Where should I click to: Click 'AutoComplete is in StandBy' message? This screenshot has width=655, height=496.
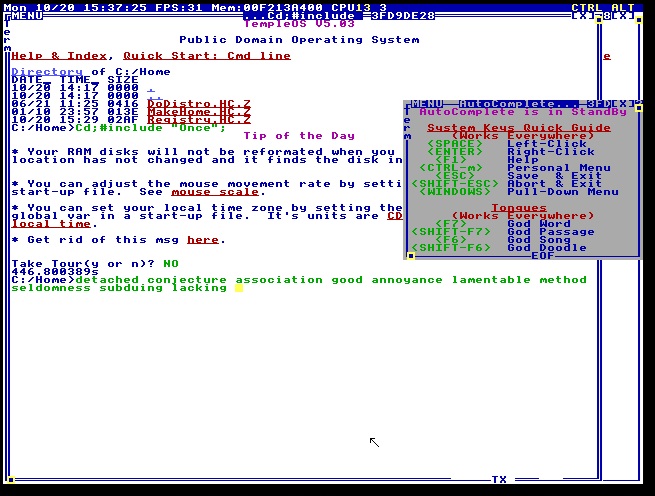pyautogui.click(x=523, y=112)
